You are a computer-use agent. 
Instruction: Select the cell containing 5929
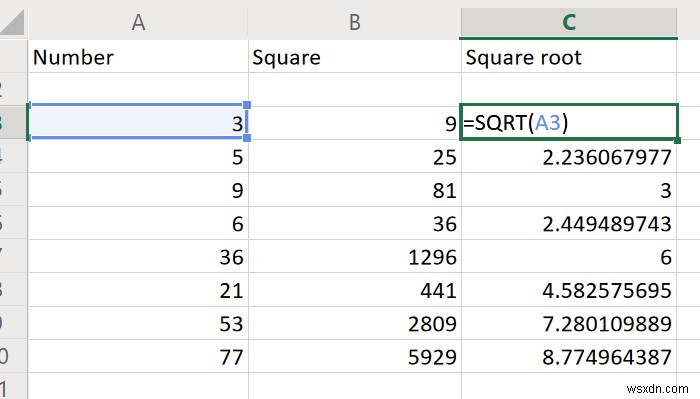coord(354,357)
